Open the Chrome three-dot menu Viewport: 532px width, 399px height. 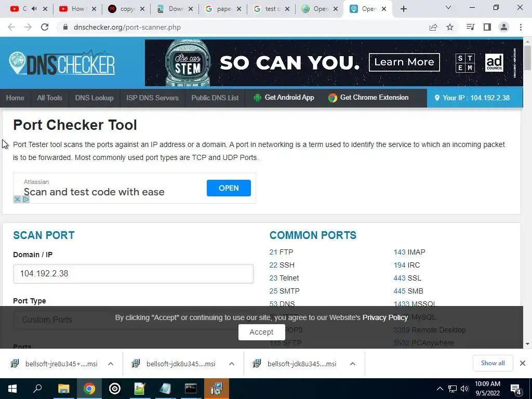pyautogui.click(x=521, y=27)
